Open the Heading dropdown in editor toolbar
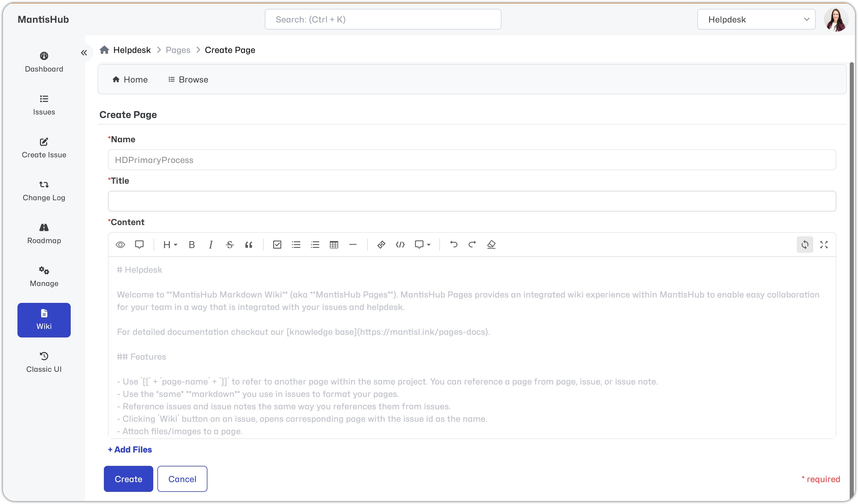The width and height of the screenshot is (858, 504). tap(170, 245)
